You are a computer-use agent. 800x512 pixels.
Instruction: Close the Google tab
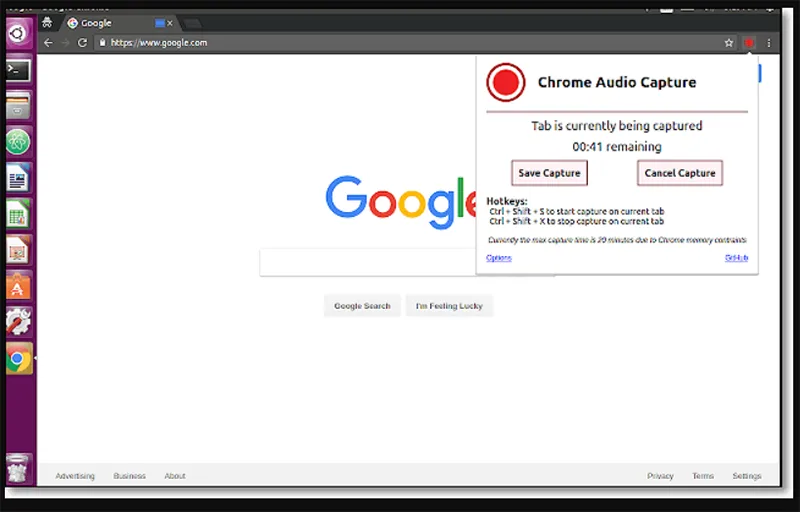tap(170, 23)
